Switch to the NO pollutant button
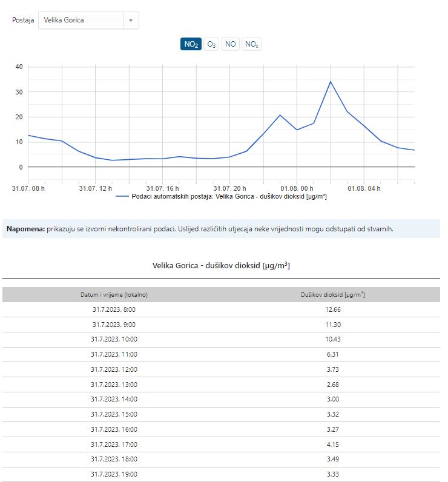This screenshot has height=482, width=448. click(x=230, y=44)
